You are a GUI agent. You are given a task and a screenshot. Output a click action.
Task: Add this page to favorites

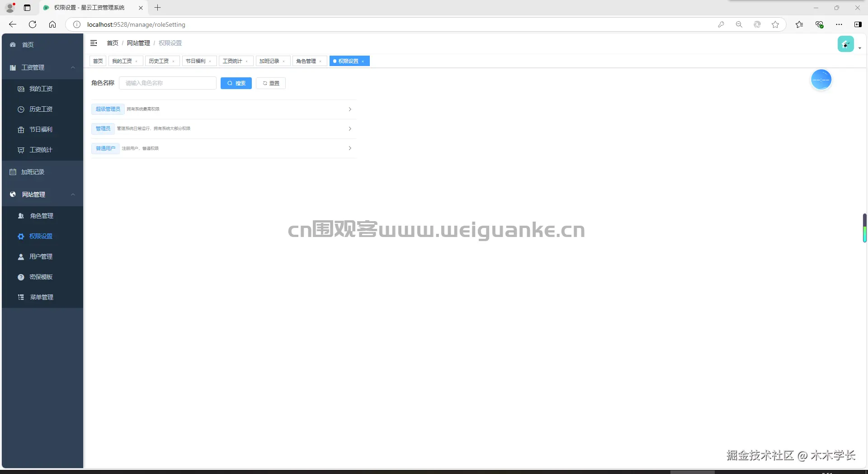pyautogui.click(x=775, y=24)
